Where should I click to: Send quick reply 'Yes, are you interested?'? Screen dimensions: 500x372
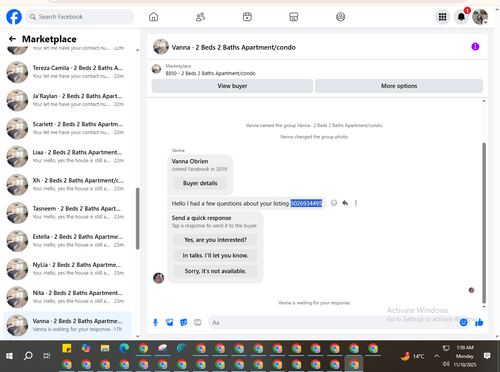215,240
